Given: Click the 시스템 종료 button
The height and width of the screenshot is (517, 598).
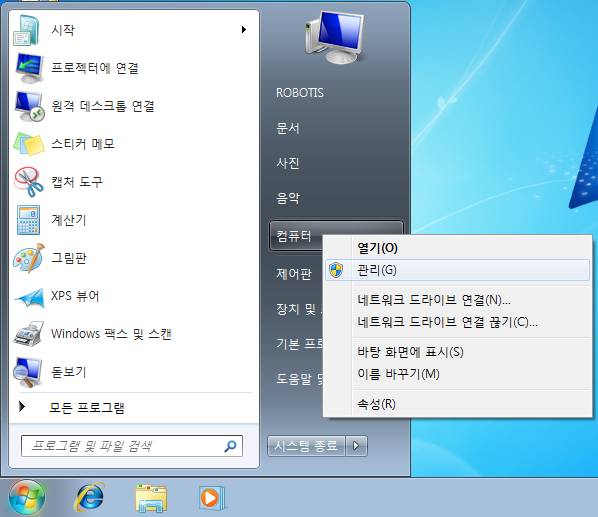Looking at the screenshot, I should tap(306, 446).
